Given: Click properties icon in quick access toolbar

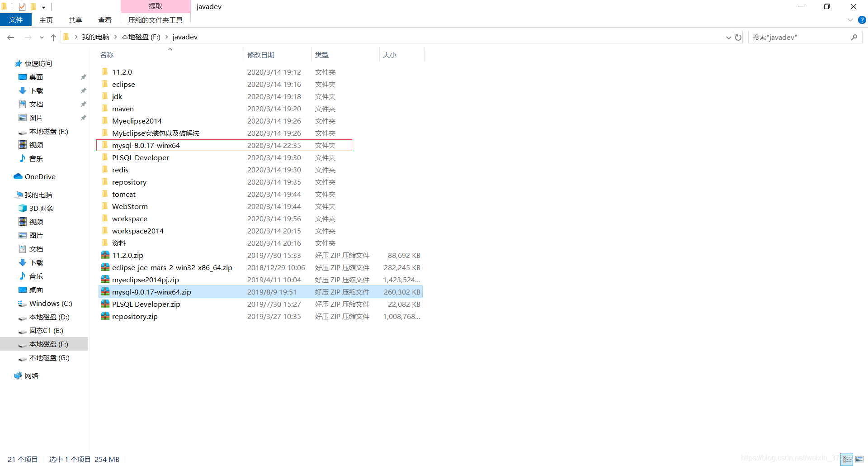Looking at the screenshot, I should click(22, 6).
